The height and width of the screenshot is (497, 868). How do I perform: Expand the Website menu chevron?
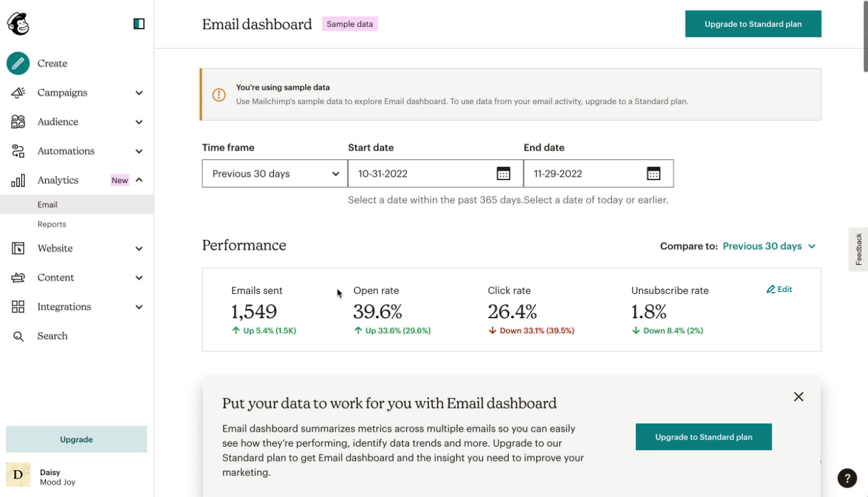(139, 249)
